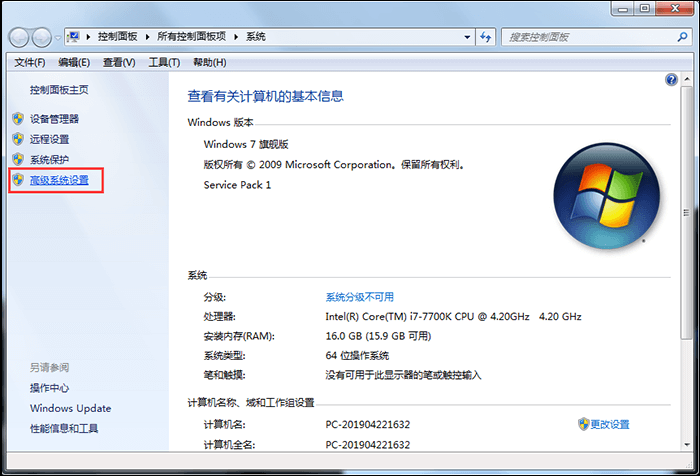Open the recent pages dropdown beside the forward arrow
This screenshot has width=700, height=476.
(x=58, y=38)
